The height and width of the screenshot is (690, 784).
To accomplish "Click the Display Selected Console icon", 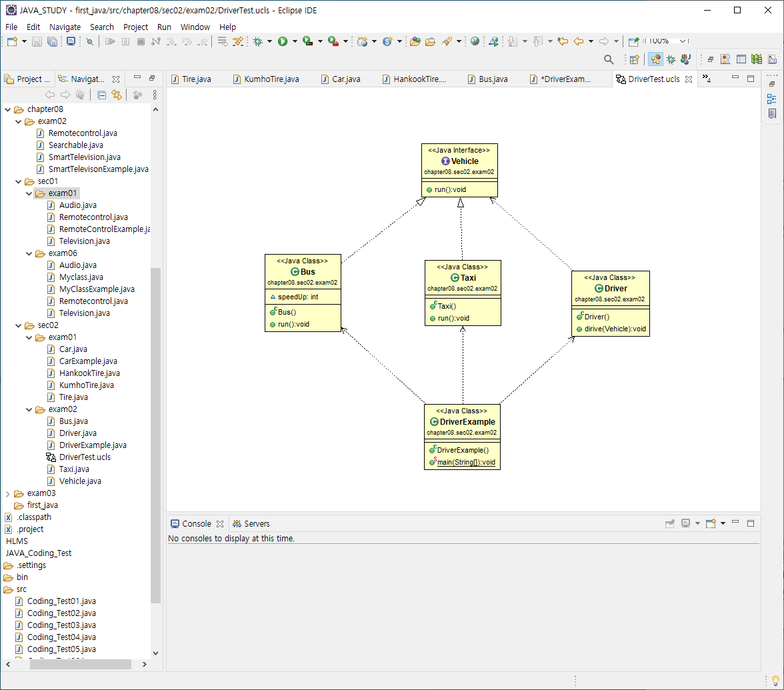I will (x=685, y=523).
